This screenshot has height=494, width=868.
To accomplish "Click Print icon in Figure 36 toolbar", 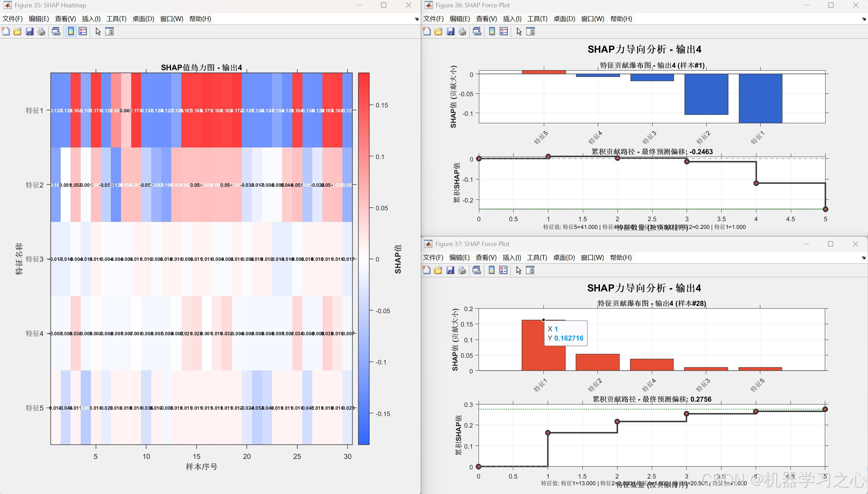I will point(462,32).
